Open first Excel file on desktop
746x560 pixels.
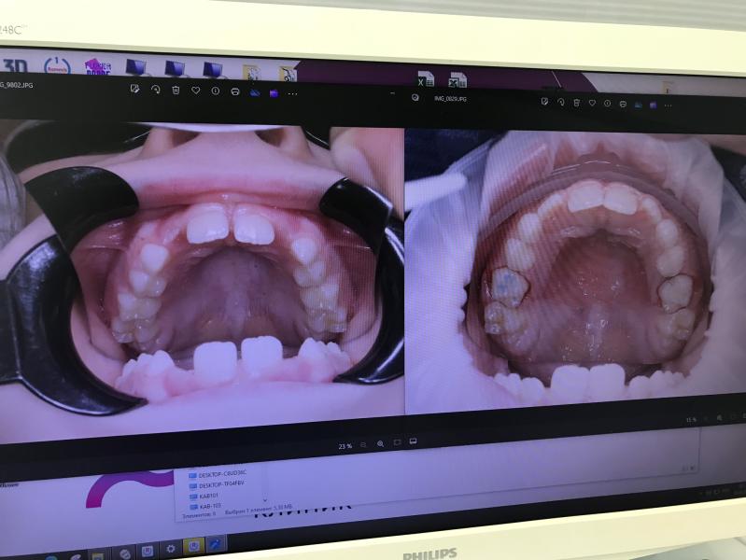click(426, 79)
